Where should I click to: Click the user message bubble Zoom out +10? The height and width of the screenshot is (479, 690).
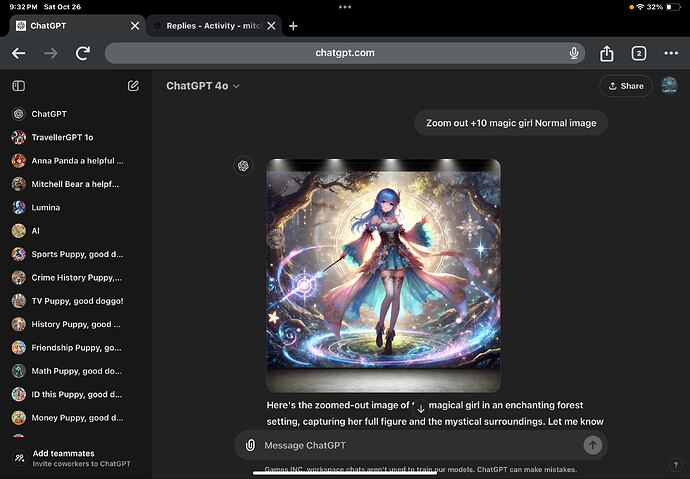511,123
